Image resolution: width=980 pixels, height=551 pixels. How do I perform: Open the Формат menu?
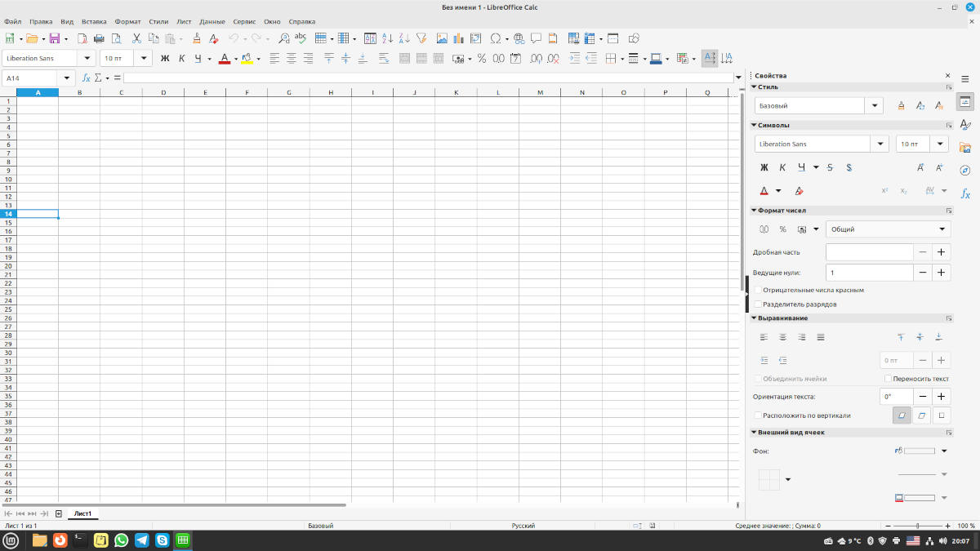[127, 21]
